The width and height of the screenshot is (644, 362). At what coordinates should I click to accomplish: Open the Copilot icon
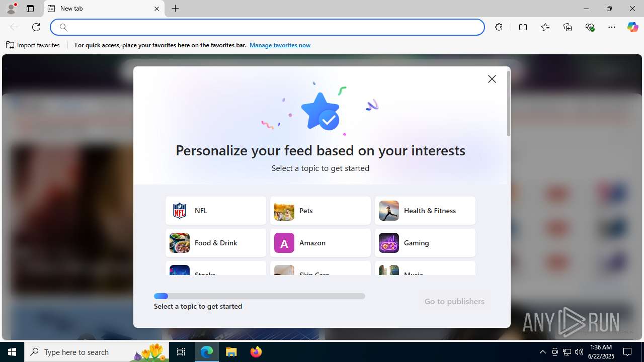tap(632, 27)
